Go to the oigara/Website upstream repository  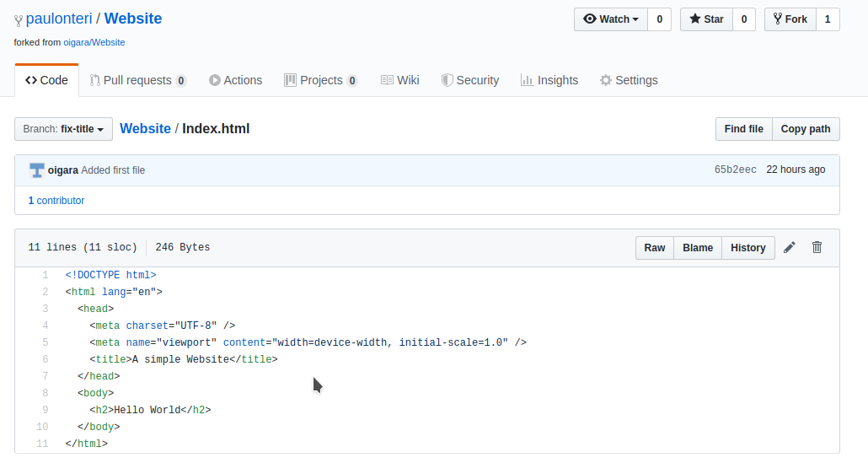[x=94, y=42]
